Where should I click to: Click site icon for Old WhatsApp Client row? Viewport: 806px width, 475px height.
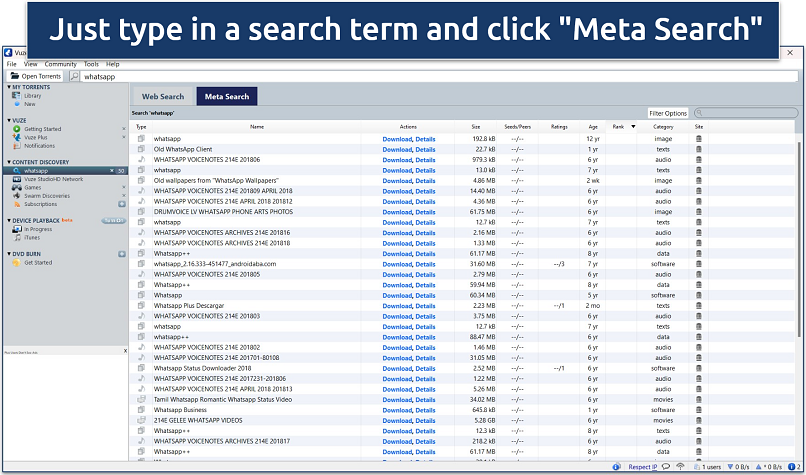pyautogui.click(x=699, y=150)
